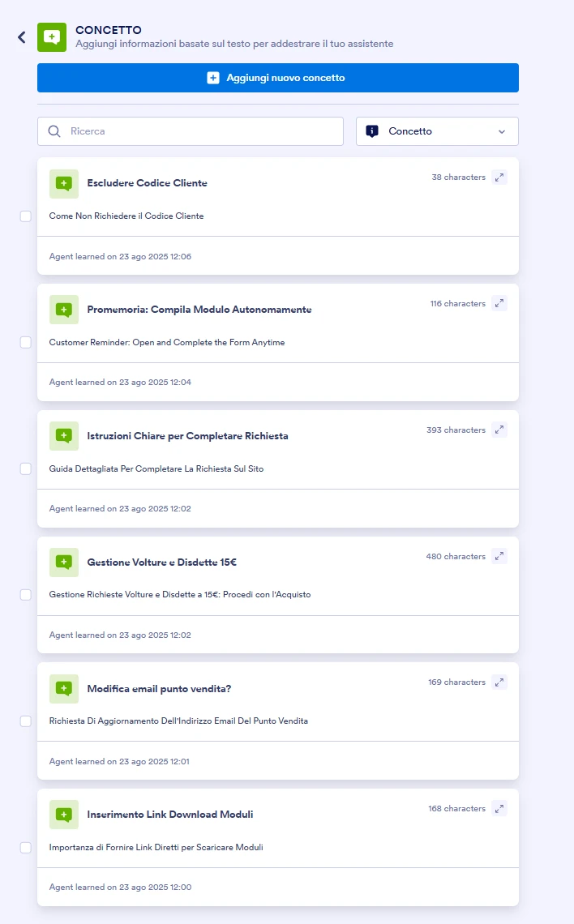Click the magnifier icon in the search bar
This screenshot has height=924, width=574.
pyautogui.click(x=54, y=130)
